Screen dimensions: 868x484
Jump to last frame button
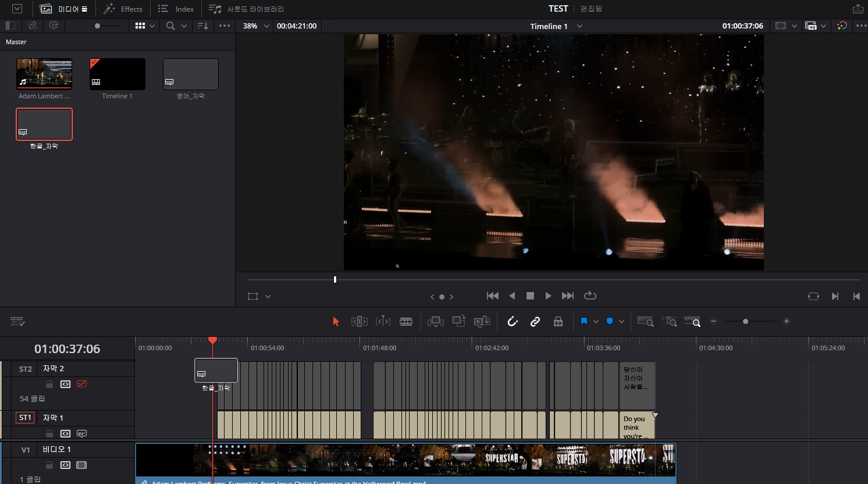[x=568, y=296]
